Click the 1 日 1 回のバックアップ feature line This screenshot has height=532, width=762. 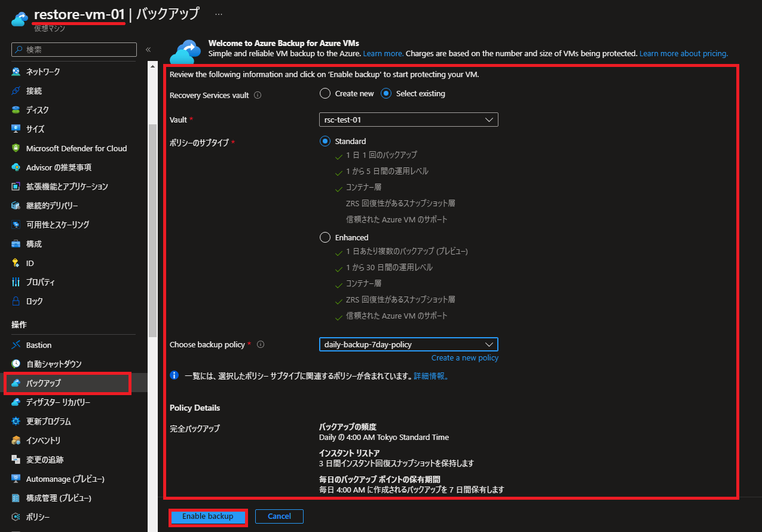(x=381, y=155)
